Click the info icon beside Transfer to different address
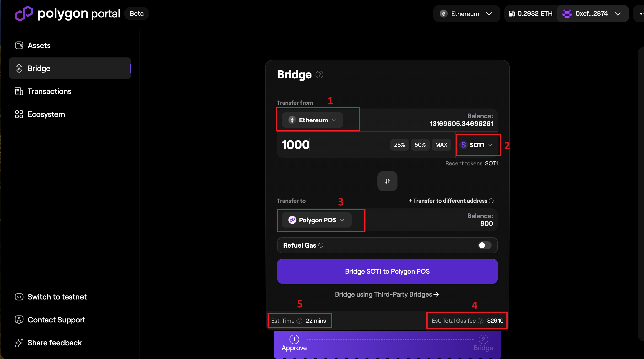Viewport: 644px width, 359px height. (x=491, y=201)
